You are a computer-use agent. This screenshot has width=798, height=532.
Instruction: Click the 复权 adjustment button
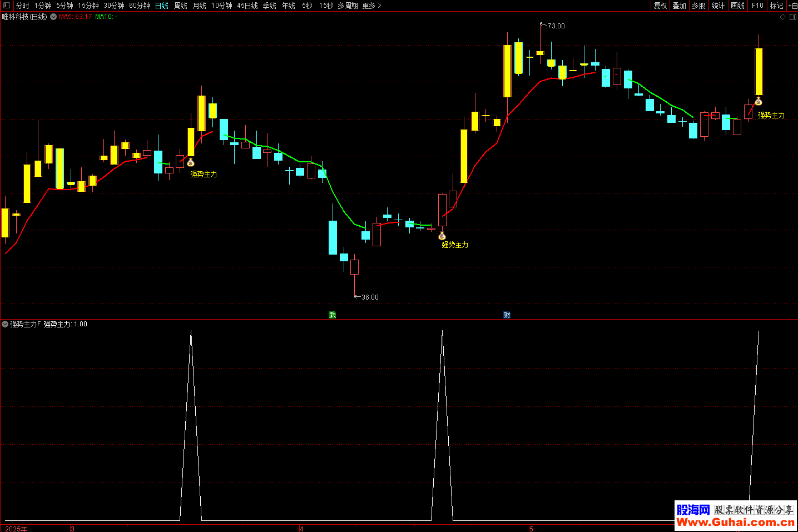[660, 6]
